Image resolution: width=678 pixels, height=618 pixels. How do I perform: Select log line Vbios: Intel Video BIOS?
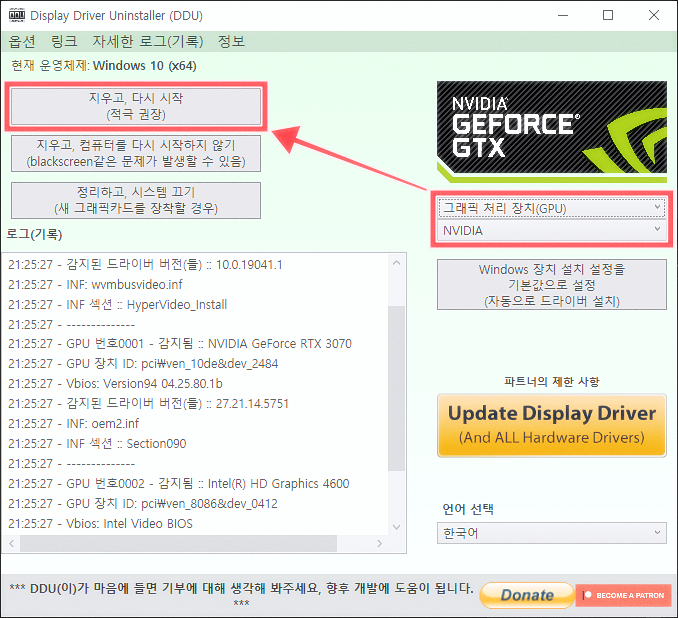(100, 523)
